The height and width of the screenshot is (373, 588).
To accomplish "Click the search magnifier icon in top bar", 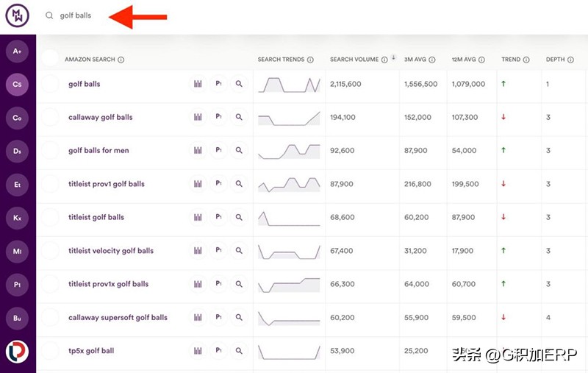I will (x=49, y=15).
